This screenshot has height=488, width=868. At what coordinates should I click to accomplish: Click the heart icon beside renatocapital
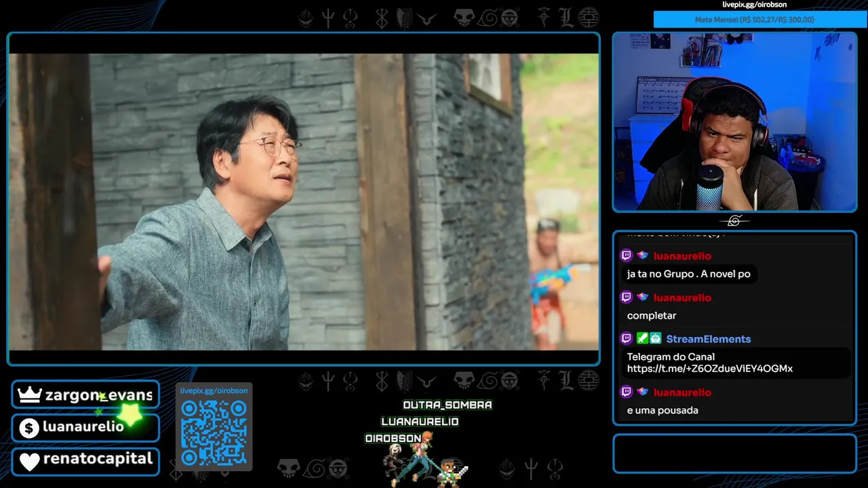[x=29, y=461]
